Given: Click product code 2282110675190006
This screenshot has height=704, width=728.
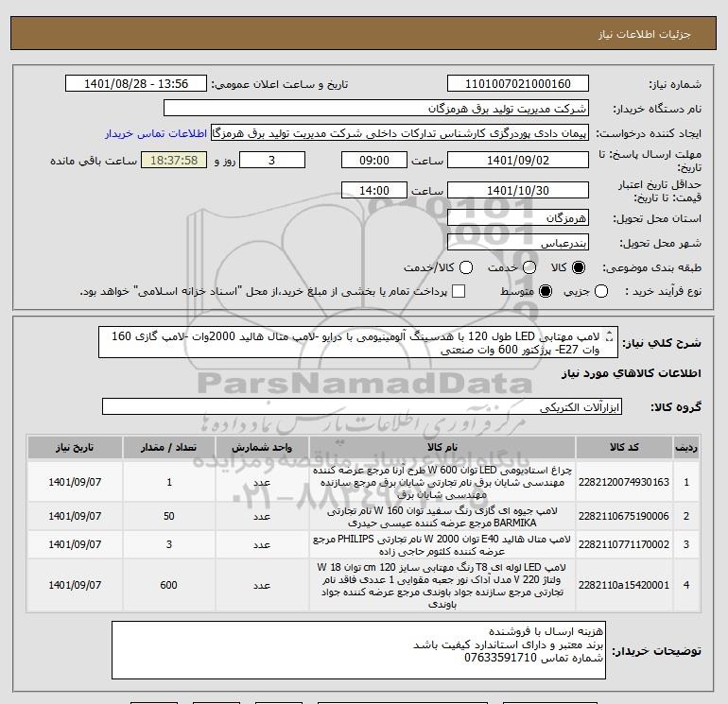Looking at the screenshot, I should click(x=624, y=516).
